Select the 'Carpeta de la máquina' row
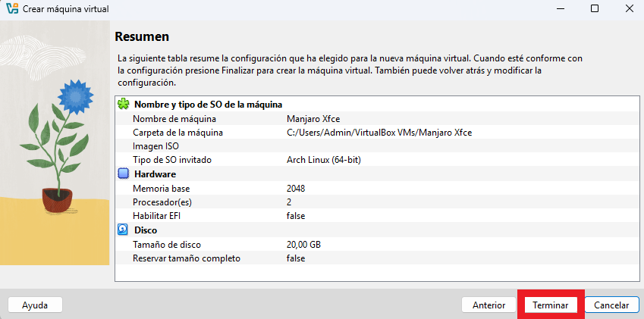 [377, 133]
